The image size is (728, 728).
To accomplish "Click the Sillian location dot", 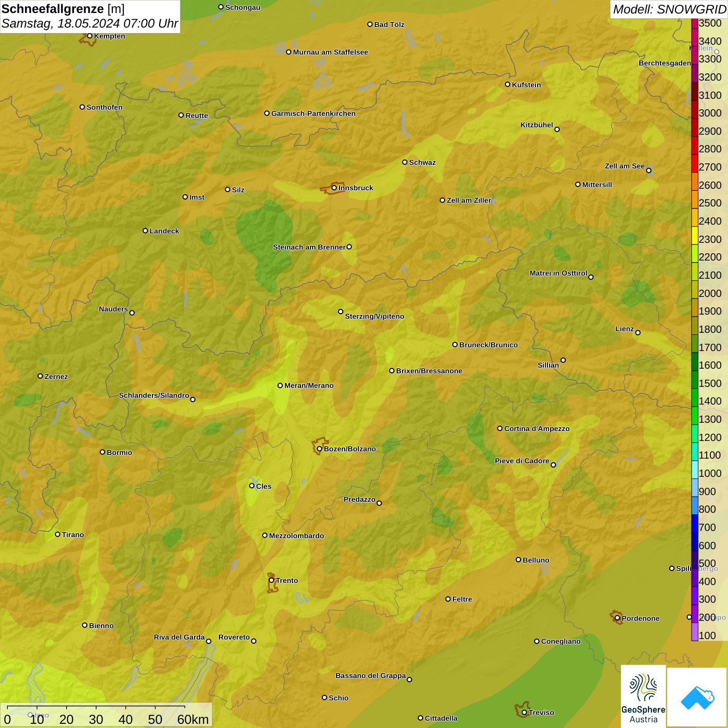I will [x=563, y=360].
